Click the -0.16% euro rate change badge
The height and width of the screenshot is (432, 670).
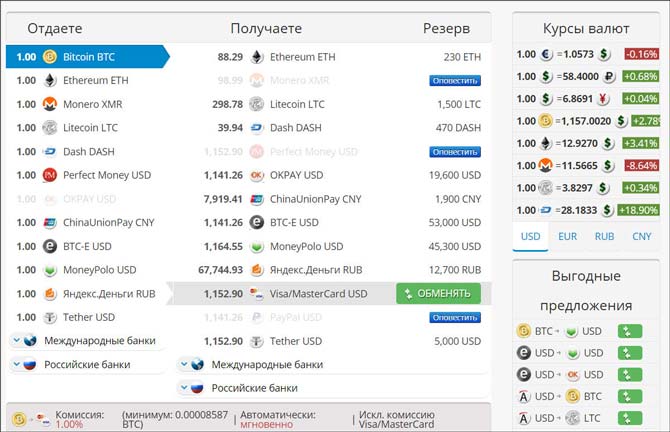click(x=641, y=54)
